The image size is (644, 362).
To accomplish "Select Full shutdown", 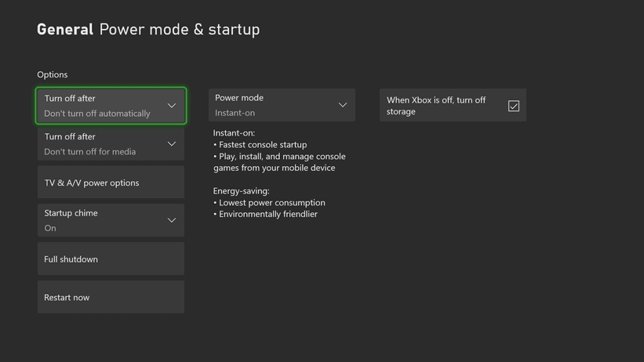I will [111, 259].
